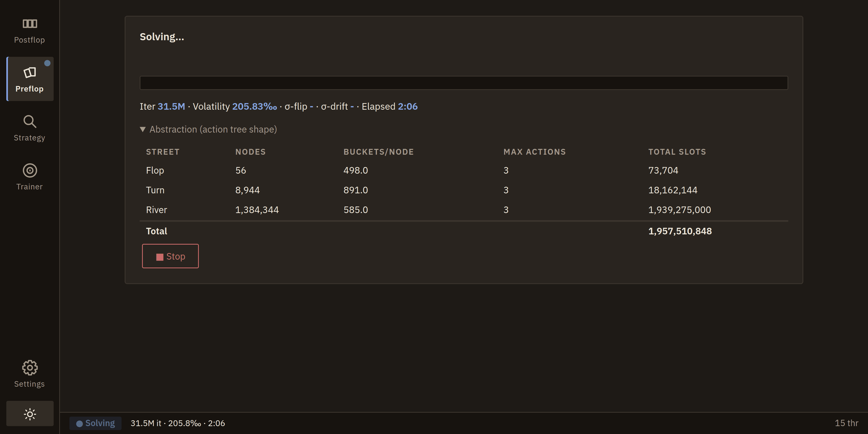Click the River row label

point(156,210)
